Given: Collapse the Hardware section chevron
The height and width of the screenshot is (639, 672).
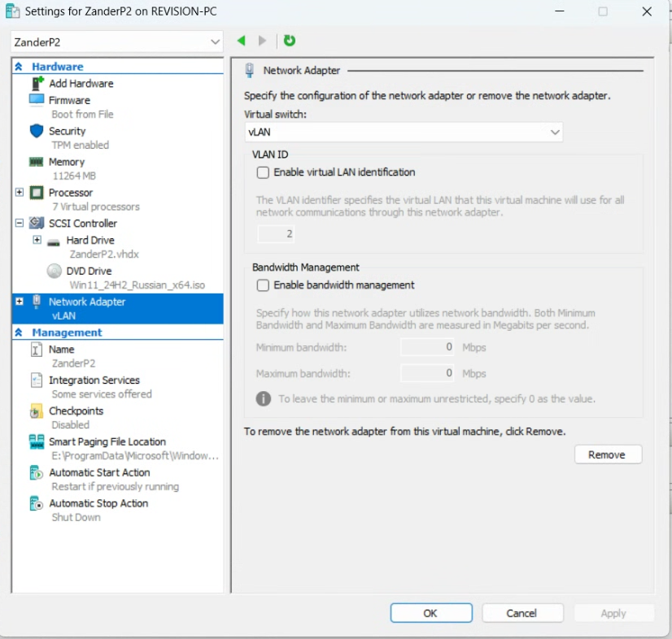Looking at the screenshot, I should [x=19, y=67].
